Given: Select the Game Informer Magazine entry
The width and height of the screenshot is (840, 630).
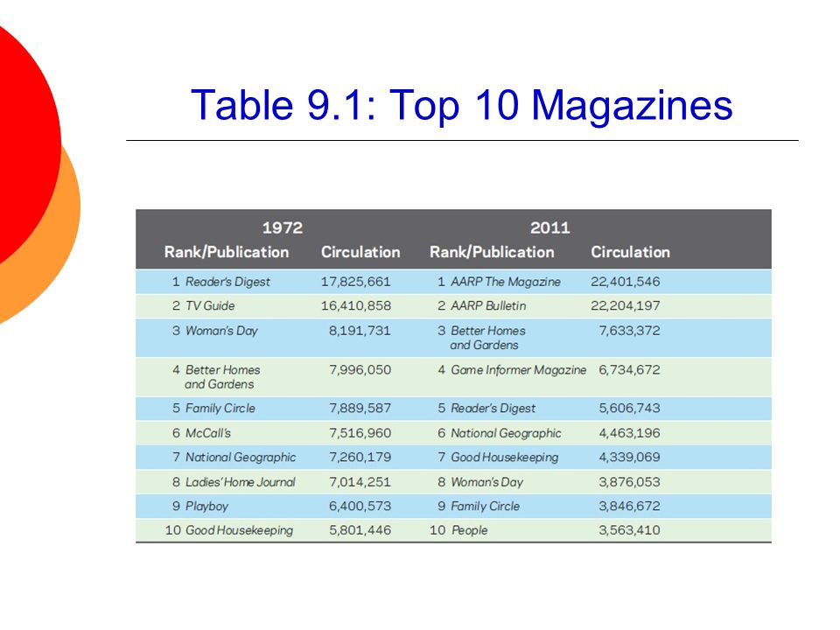Looking at the screenshot, I should click(519, 370).
